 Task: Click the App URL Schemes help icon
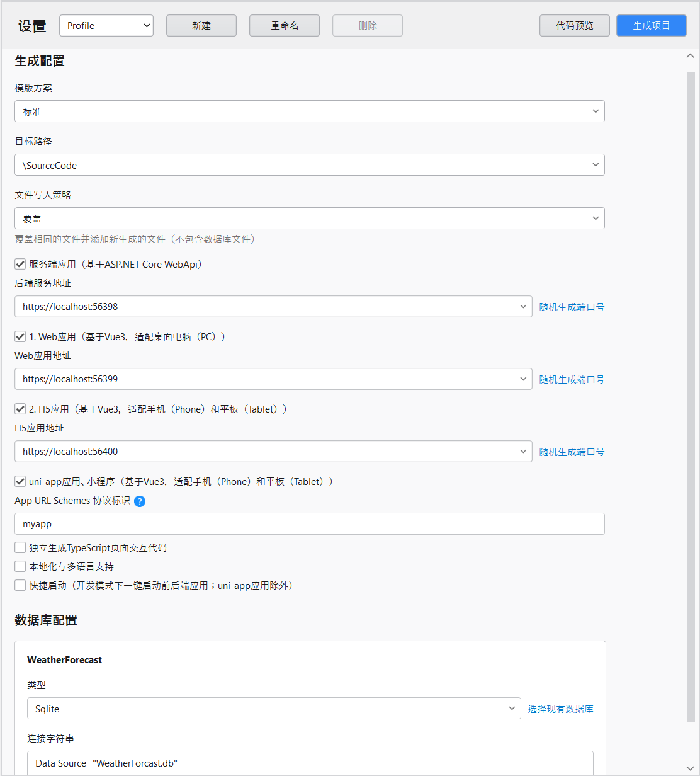(140, 501)
